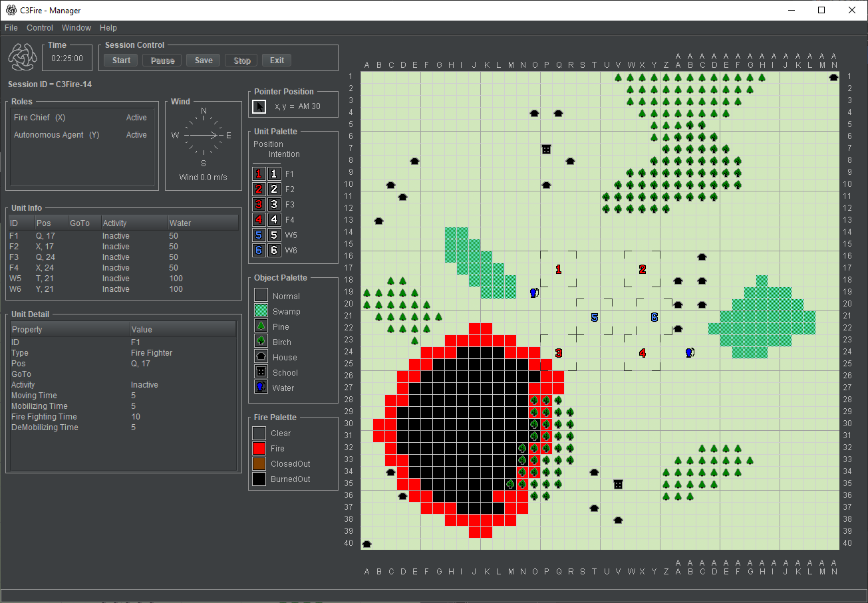The image size is (868, 603).
Task: Select the F4 row in Unit Info
Action: [123, 268]
